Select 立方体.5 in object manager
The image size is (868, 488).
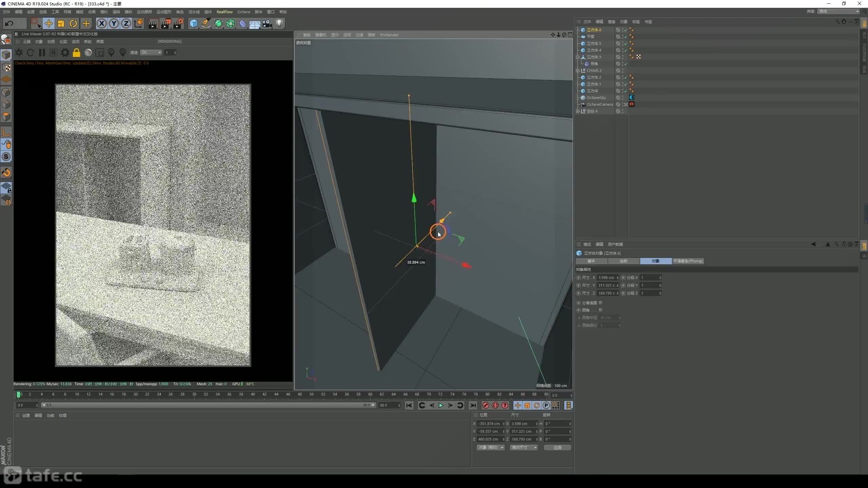(x=594, y=43)
